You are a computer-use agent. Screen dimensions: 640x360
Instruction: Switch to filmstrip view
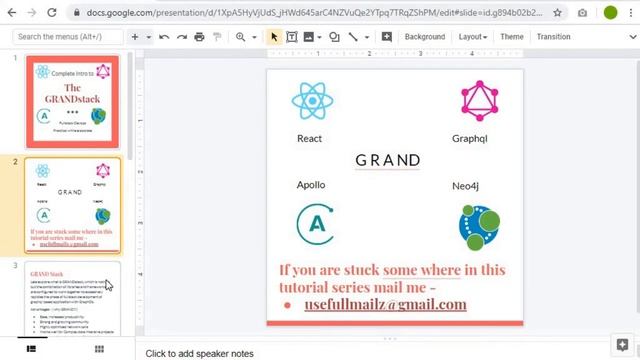click(x=31, y=349)
